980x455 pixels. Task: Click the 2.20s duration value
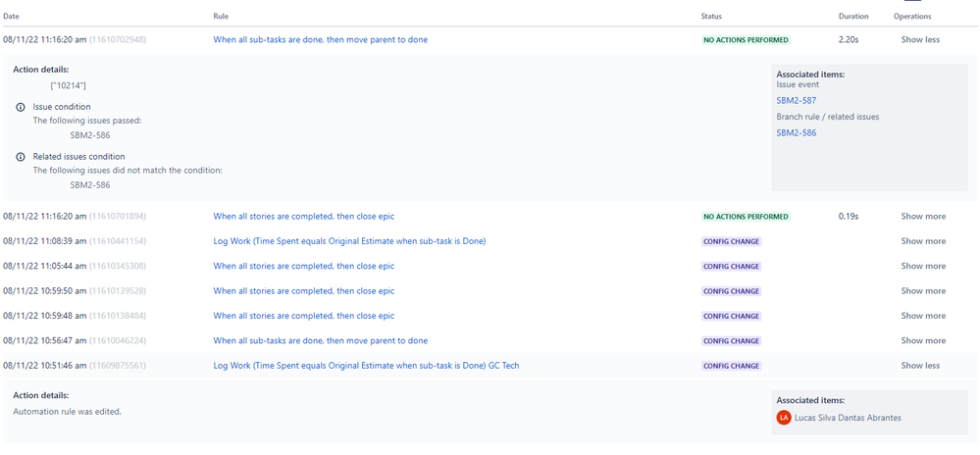point(849,39)
